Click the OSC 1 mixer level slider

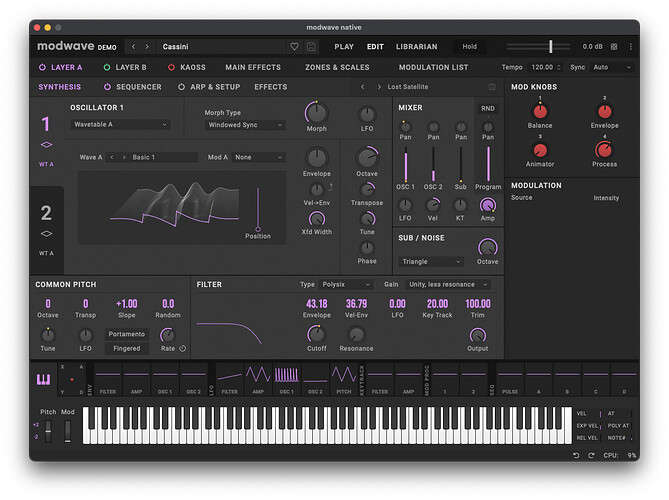[x=405, y=164]
